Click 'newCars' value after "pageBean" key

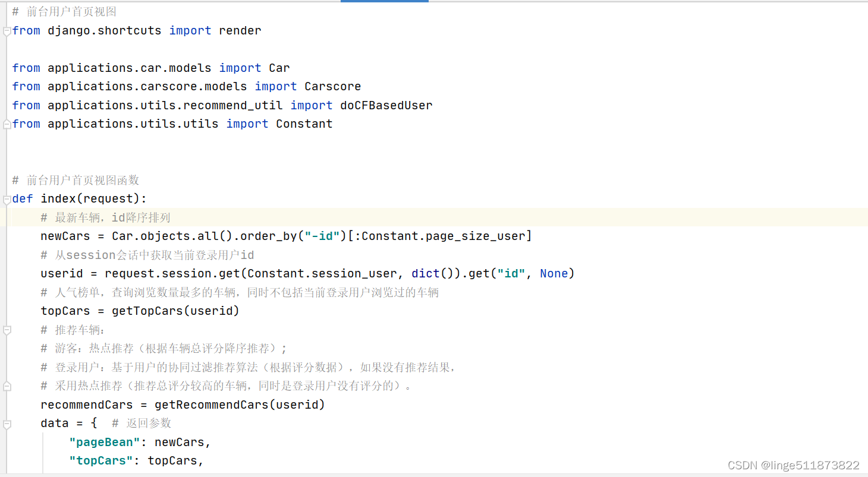coord(180,442)
